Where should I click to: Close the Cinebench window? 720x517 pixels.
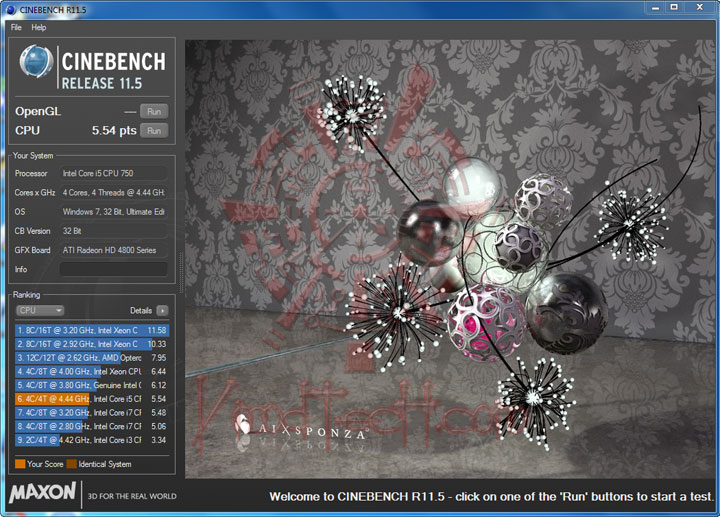tap(700, 8)
